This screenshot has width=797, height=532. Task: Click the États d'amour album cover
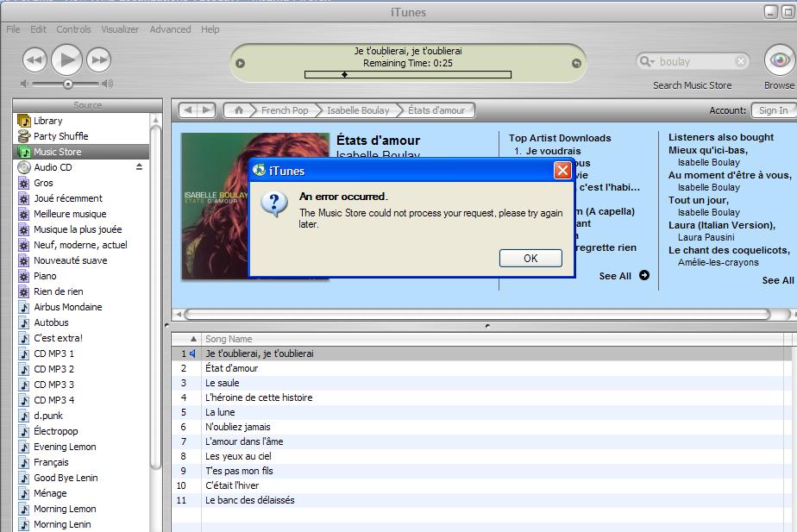tap(255, 206)
